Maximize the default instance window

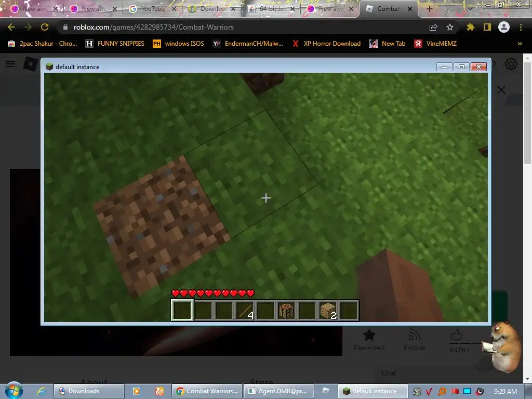[461, 67]
